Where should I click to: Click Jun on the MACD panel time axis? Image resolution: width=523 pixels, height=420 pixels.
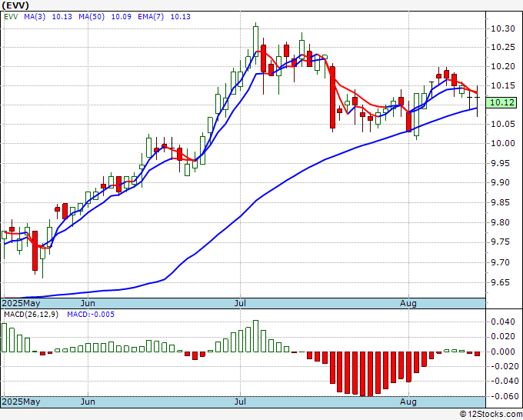pyautogui.click(x=88, y=402)
